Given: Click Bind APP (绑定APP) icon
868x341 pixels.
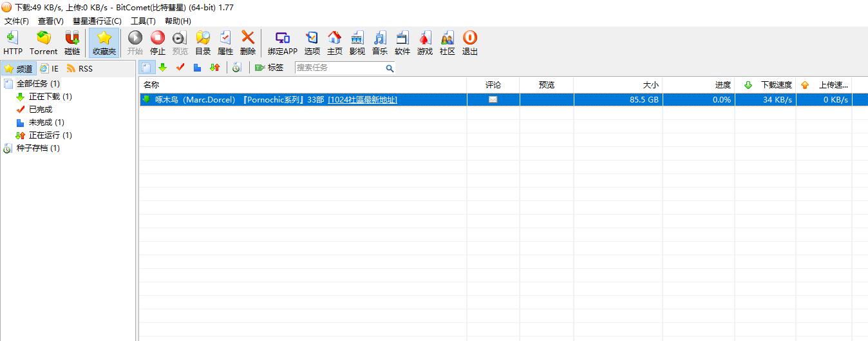Looking at the screenshot, I should click(283, 43).
